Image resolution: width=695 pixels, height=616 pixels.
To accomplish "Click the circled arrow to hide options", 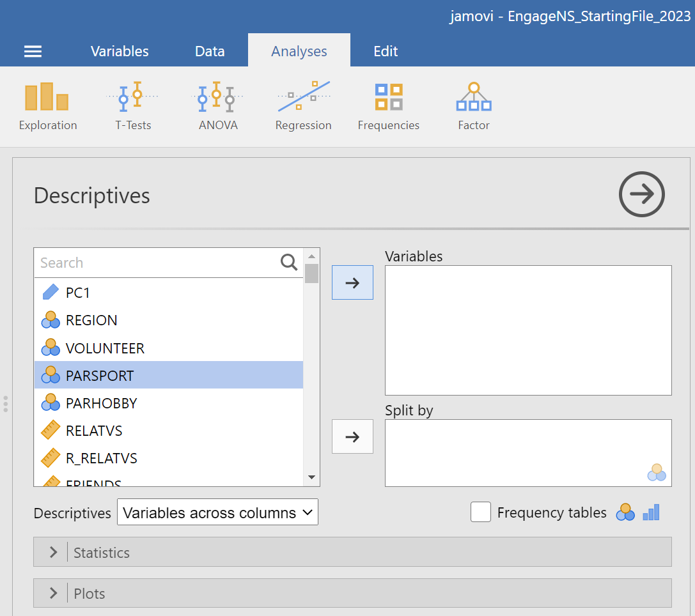I will (641, 194).
